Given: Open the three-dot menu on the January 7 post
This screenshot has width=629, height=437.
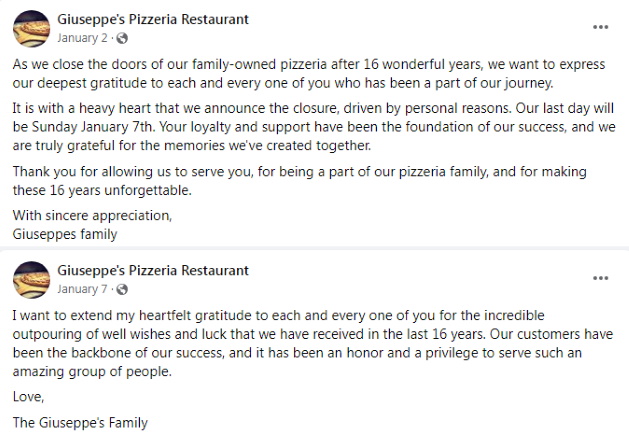Looking at the screenshot, I should pyautogui.click(x=601, y=278).
